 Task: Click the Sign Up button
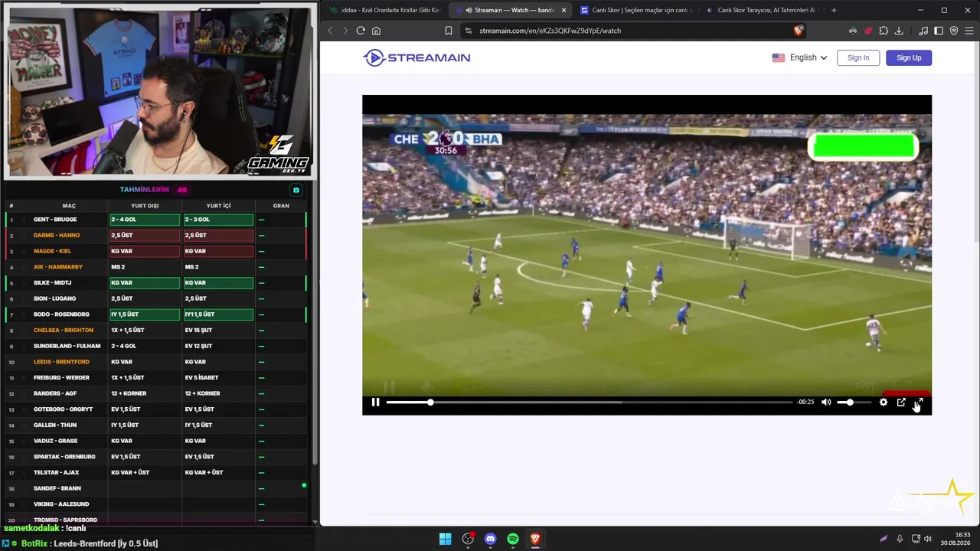(909, 57)
